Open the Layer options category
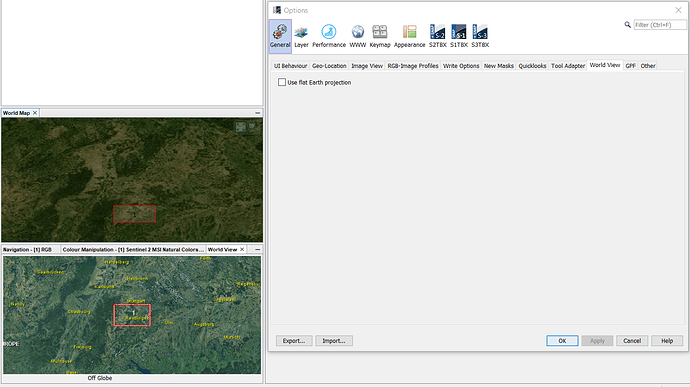The height and width of the screenshot is (387, 690). 301,36
